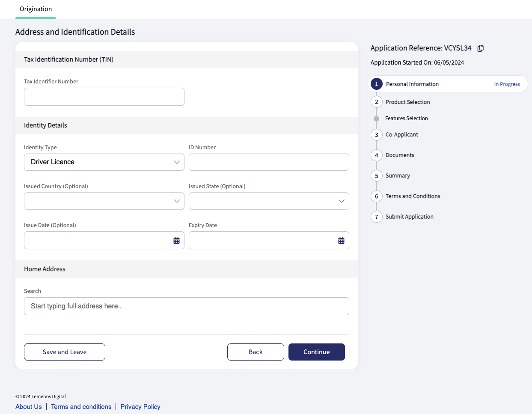Click the Save and Leave button

click(65, 352)
